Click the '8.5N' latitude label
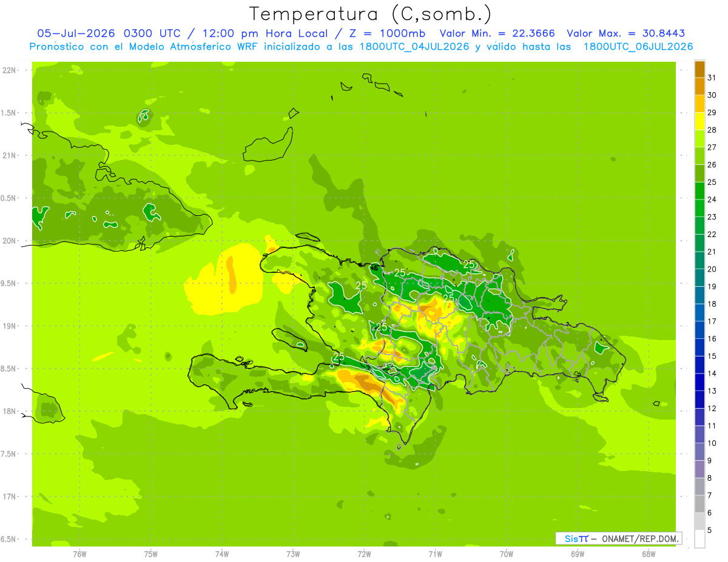The image size is (728, 562). [8, 369]
